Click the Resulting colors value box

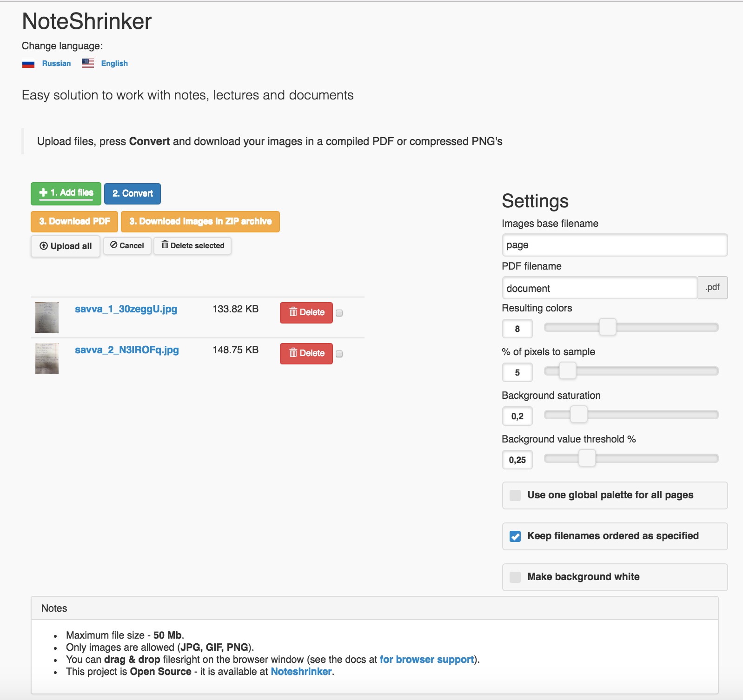point(517,329)
